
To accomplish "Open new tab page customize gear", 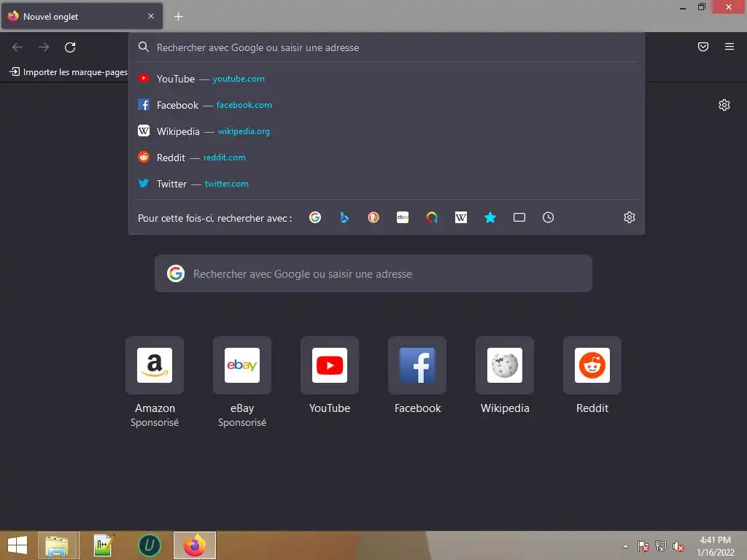I will pyautogui.click(x=724, y=105).
